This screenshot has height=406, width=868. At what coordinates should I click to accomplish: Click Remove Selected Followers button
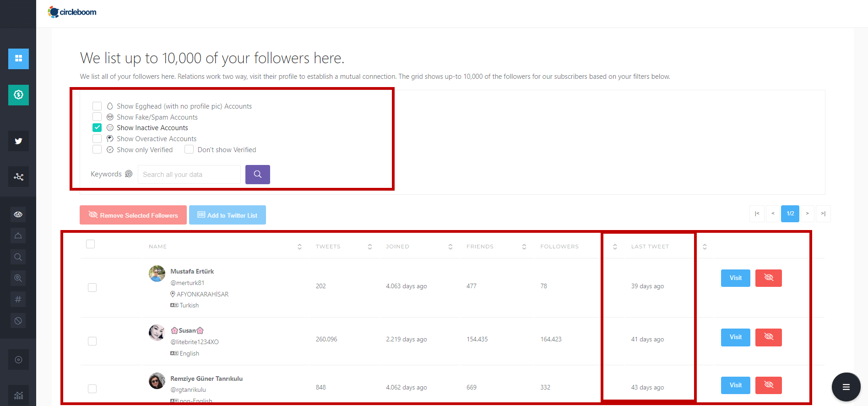pyautogui.click(x=133, y=215)
